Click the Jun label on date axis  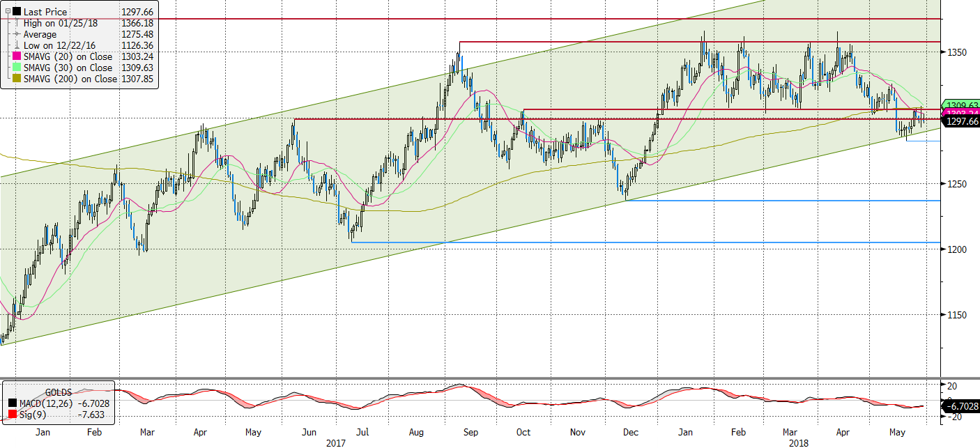(309, 433)
